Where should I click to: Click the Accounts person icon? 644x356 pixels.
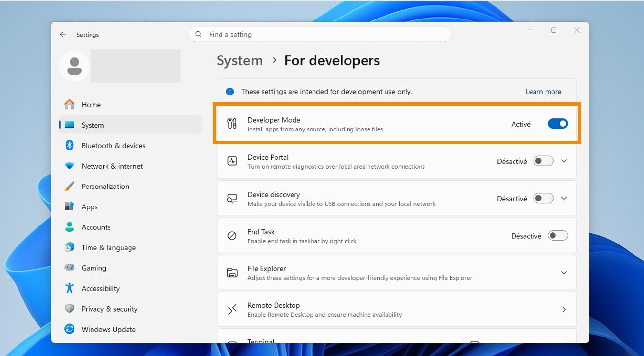pyautogui.click(x=70, y=227)
